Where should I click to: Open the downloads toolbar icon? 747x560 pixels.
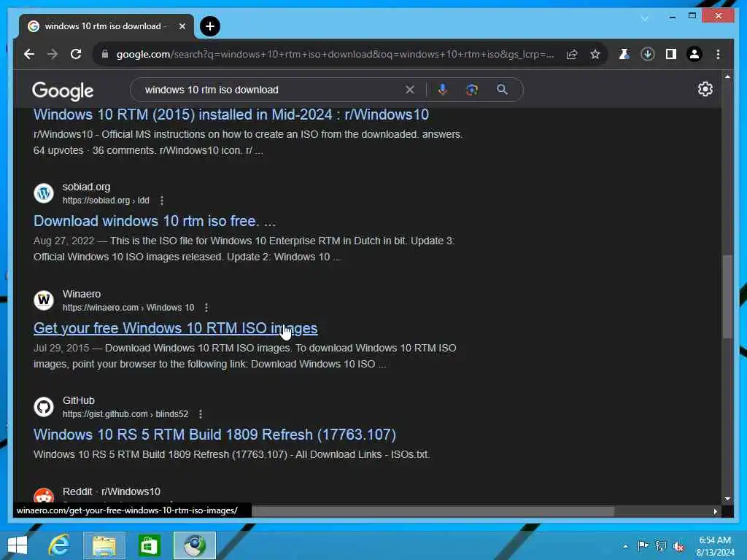pyautogui.click(x=648, y=54)
